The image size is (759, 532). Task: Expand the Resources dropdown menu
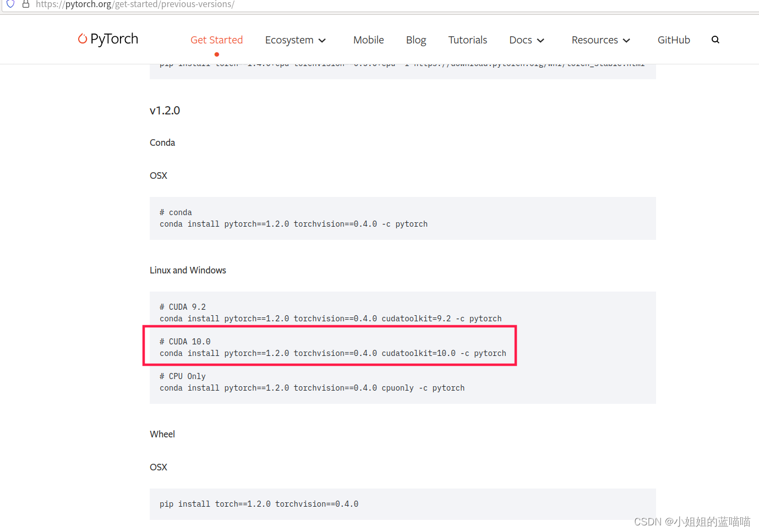[600, 40]
